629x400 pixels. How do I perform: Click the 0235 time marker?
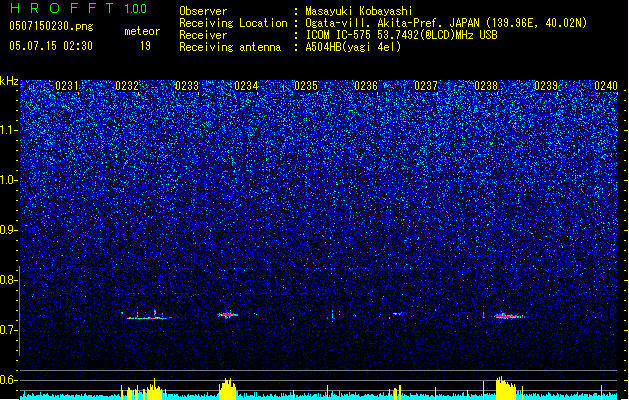click(x=306, y=86)
